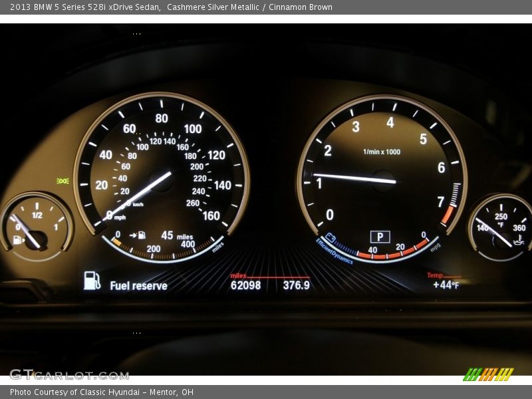Click the 160 mark on the speedometer

[211, 215]
